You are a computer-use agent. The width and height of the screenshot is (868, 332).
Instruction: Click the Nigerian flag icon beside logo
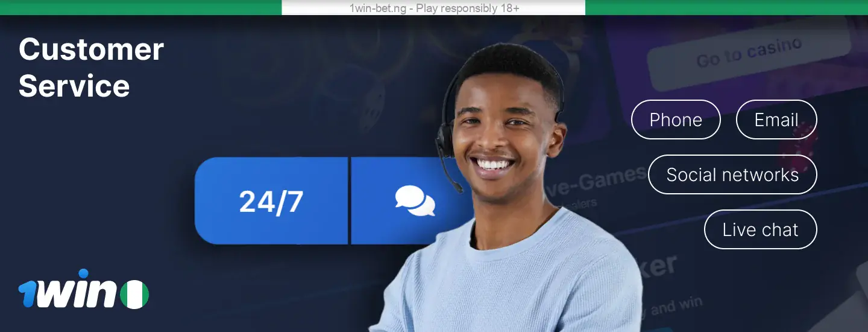coord(134,295)
